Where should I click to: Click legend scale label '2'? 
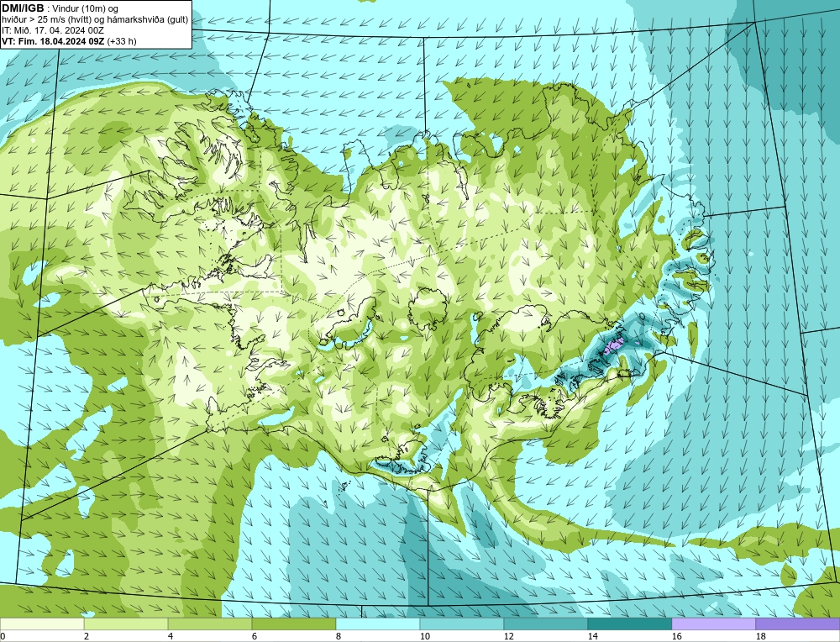coord(87,636)
